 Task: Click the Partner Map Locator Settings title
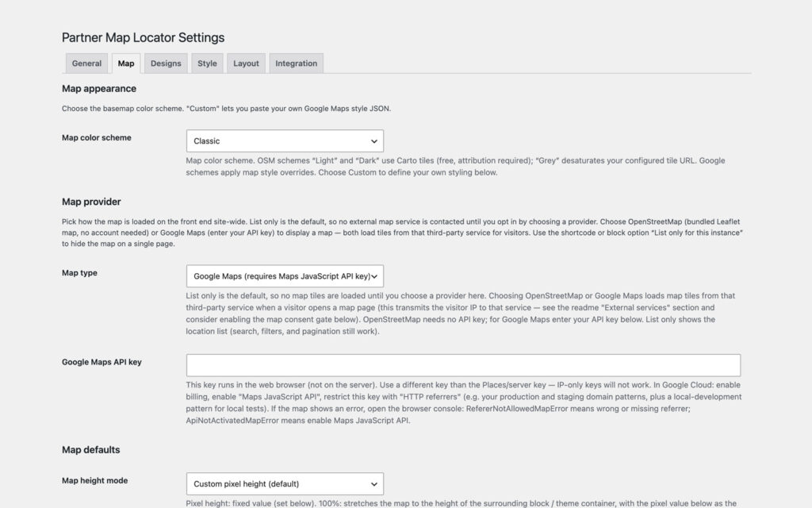pyautogui.click(x=143, y=37)
